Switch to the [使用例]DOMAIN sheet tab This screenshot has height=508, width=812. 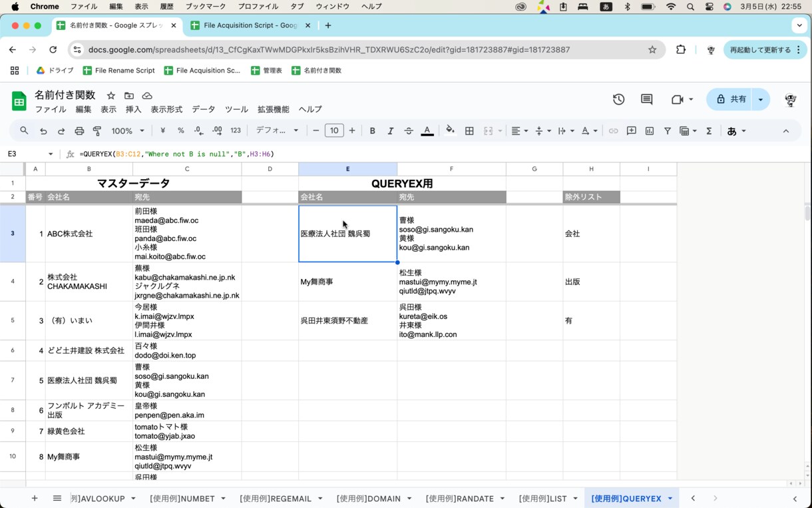[369, 499]
